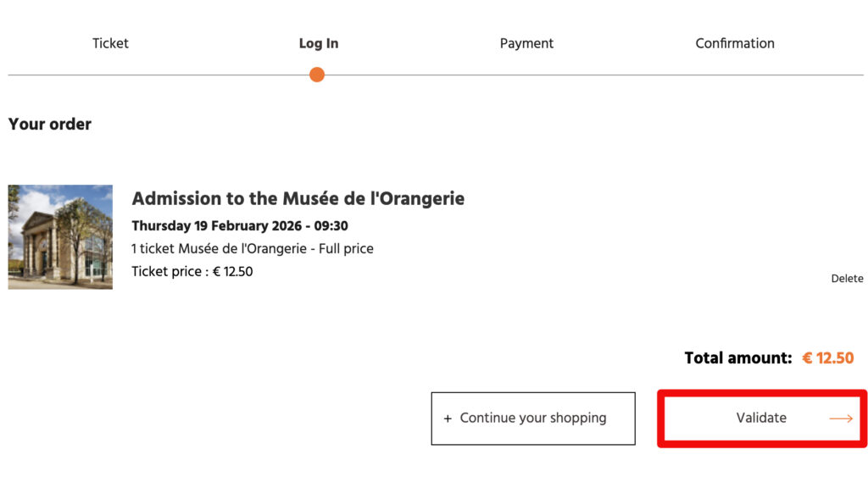Click the Ticket price € 12.50 text

click(192, 272)
